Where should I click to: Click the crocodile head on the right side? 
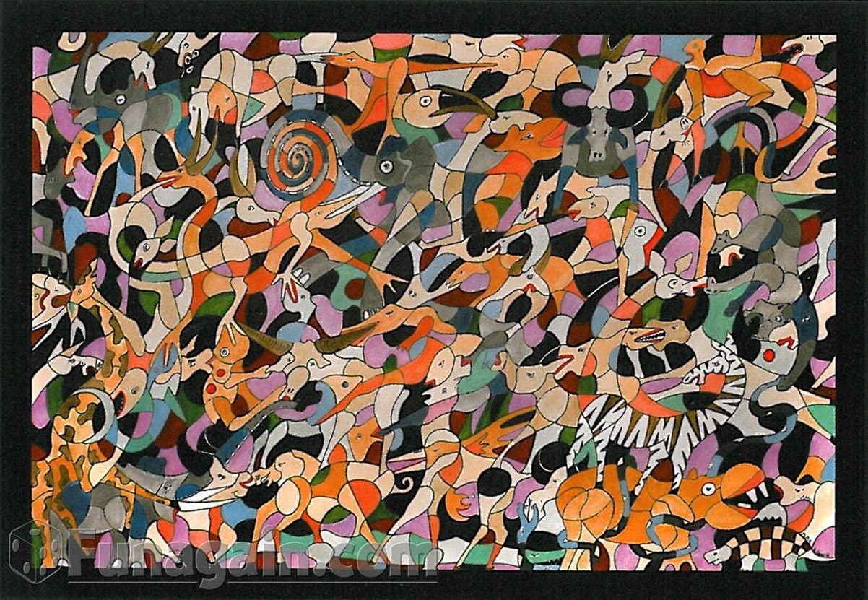tap(652, 334)
